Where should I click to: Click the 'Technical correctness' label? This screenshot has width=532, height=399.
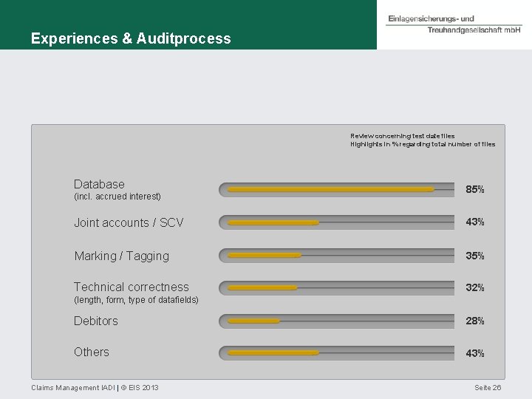pyautogui.click(x=132, y=287)
